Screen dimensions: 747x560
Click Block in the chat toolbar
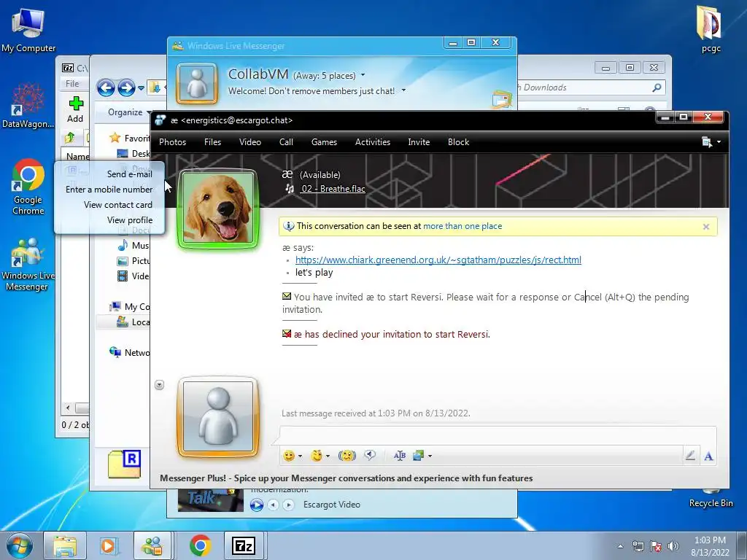458,142
